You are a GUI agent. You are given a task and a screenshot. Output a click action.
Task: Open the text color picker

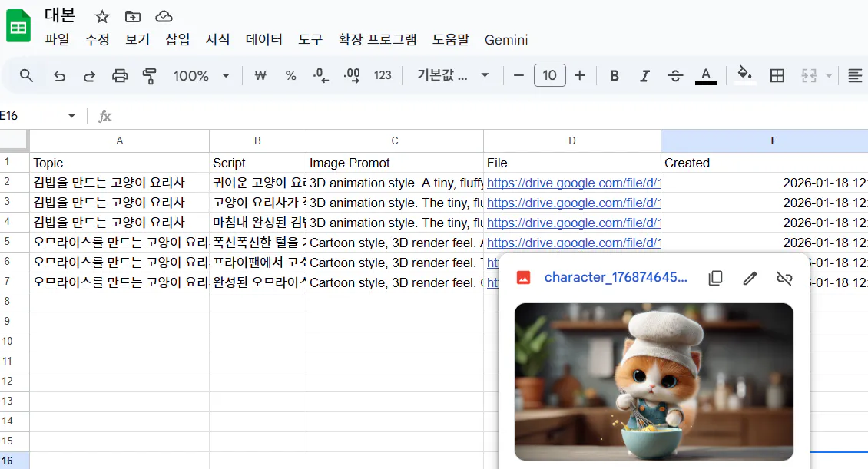coord(706,75)
